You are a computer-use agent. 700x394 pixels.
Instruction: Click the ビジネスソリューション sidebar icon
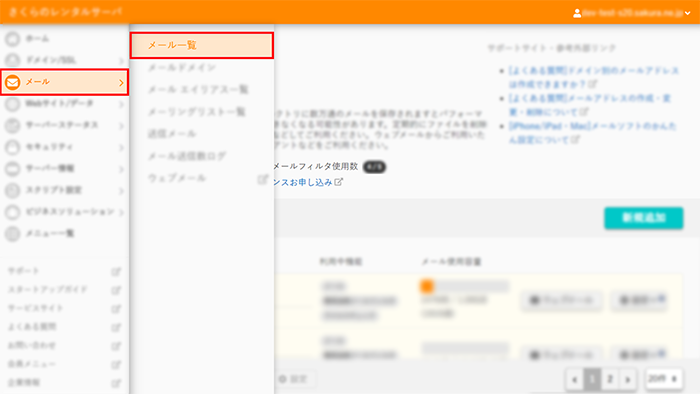tap(12, 212)
